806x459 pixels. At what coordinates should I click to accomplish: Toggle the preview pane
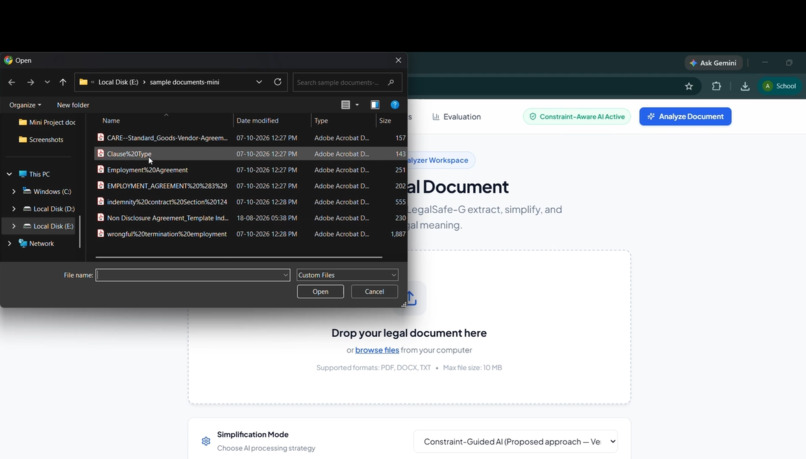pos(375,105)
